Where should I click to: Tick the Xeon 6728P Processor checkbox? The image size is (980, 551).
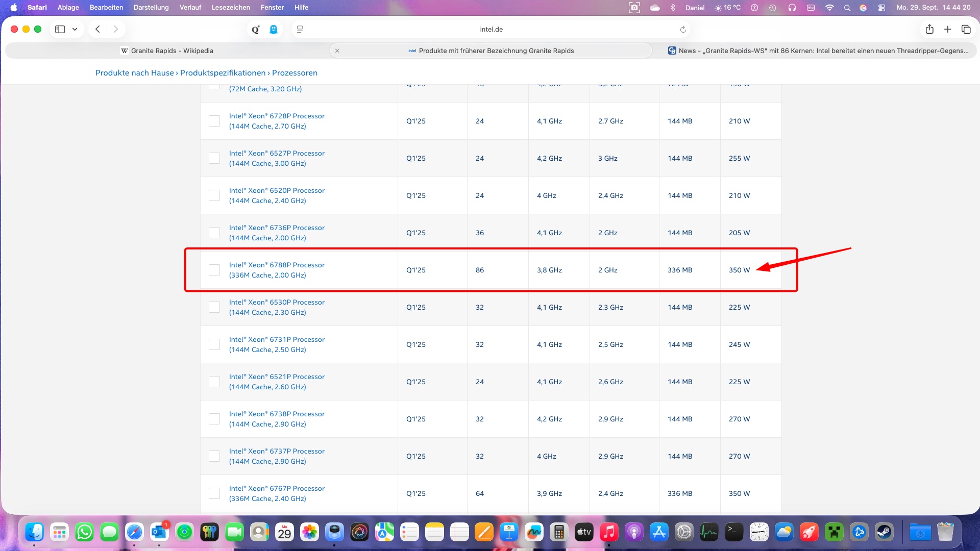coord(214,121)
